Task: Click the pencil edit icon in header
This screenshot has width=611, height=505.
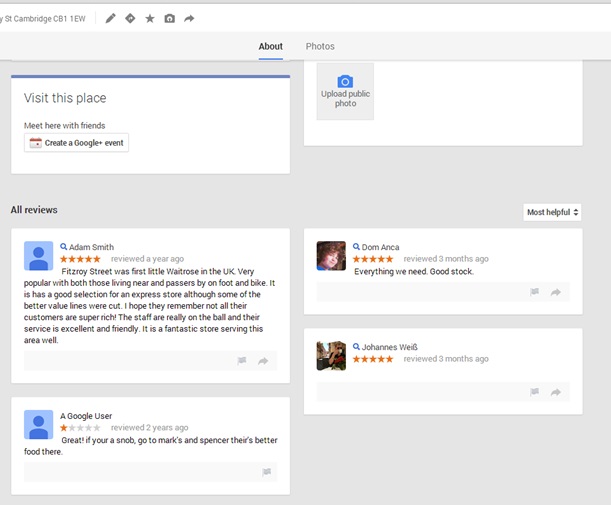Action: tap(110, 18)
